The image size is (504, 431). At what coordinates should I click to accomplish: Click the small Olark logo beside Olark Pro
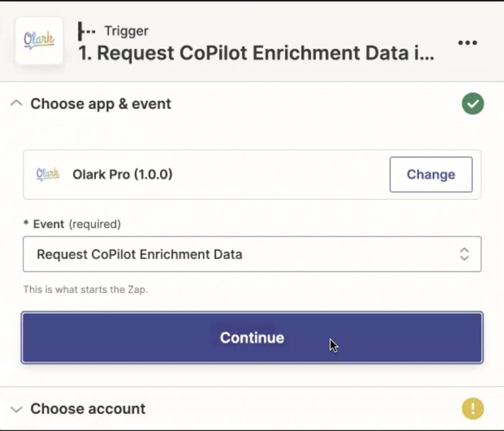[48, 174]
